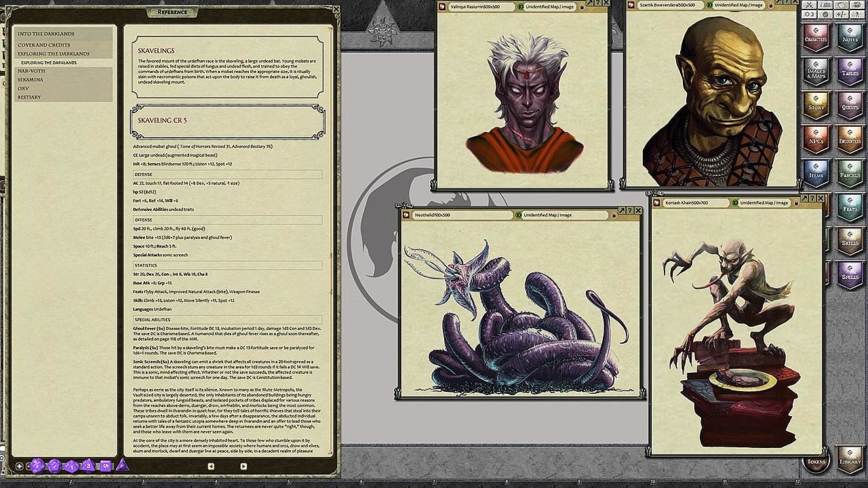Screen dimensions: 868x488
Task: Open the NPCs sidebar panel
Action: tap(816, 139)
